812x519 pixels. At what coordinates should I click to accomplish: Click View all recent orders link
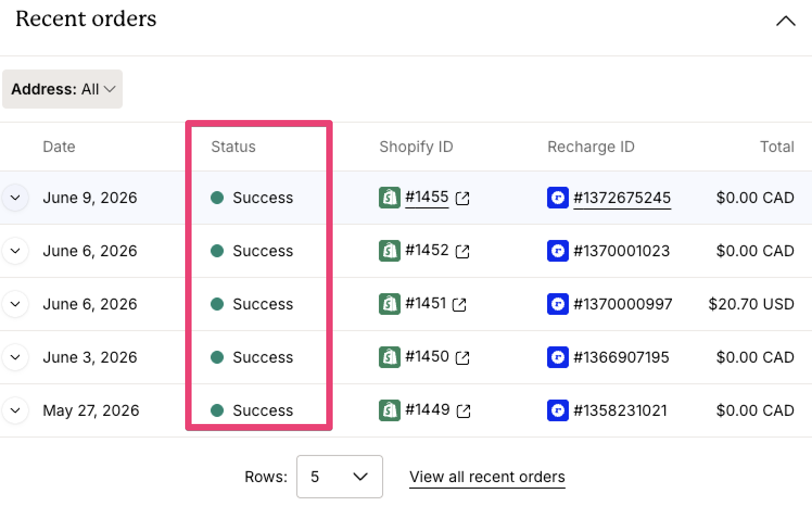pos(487,477)
